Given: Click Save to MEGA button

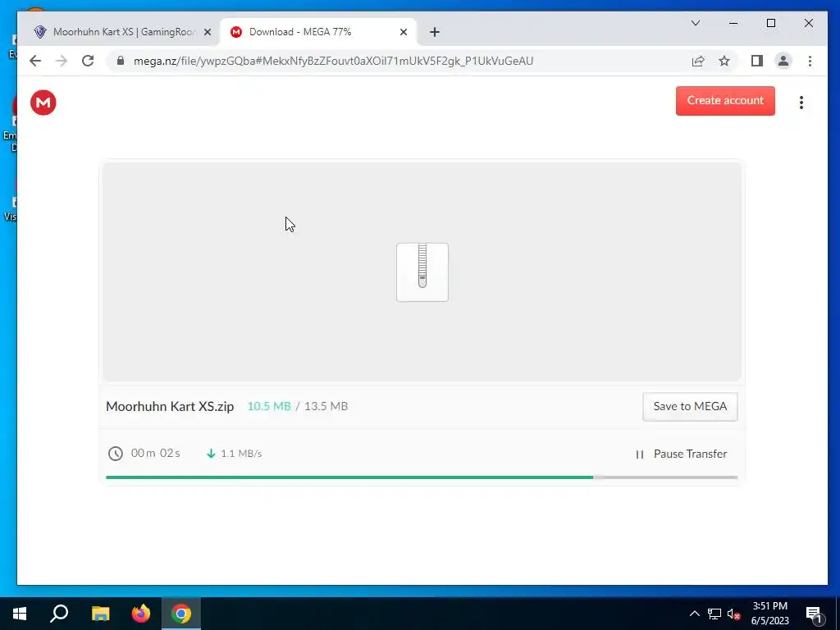Looking at the screenshot, I should point(689,407).
